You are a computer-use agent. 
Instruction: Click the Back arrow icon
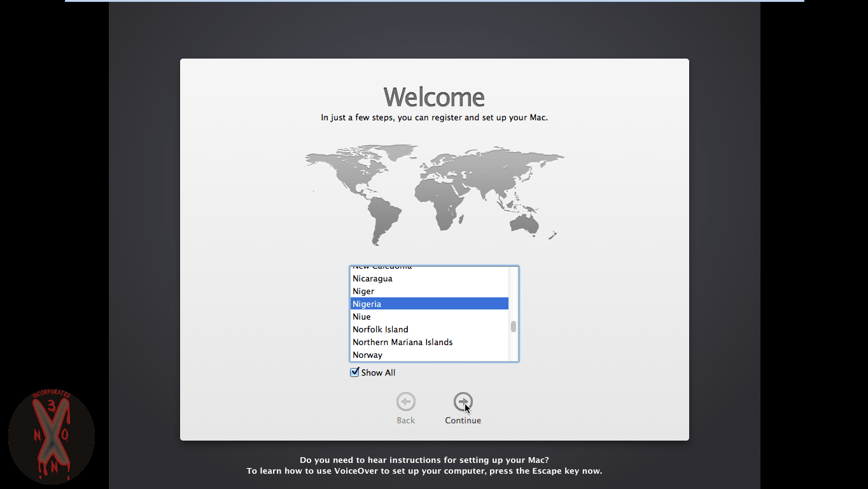tap(406, 402)
